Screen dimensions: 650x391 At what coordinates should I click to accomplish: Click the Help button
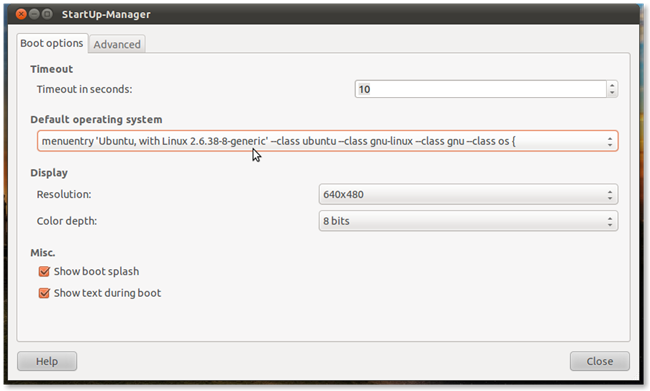pyautogui.click(x=47, y=361)
